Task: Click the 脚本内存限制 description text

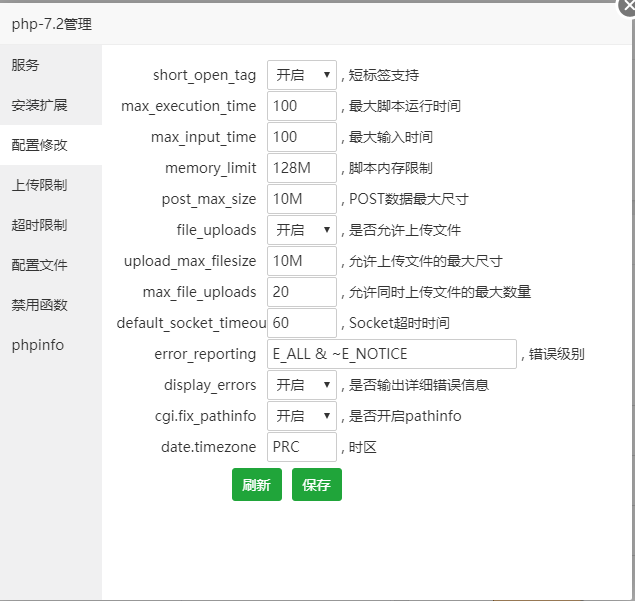Action: (390, 168)
